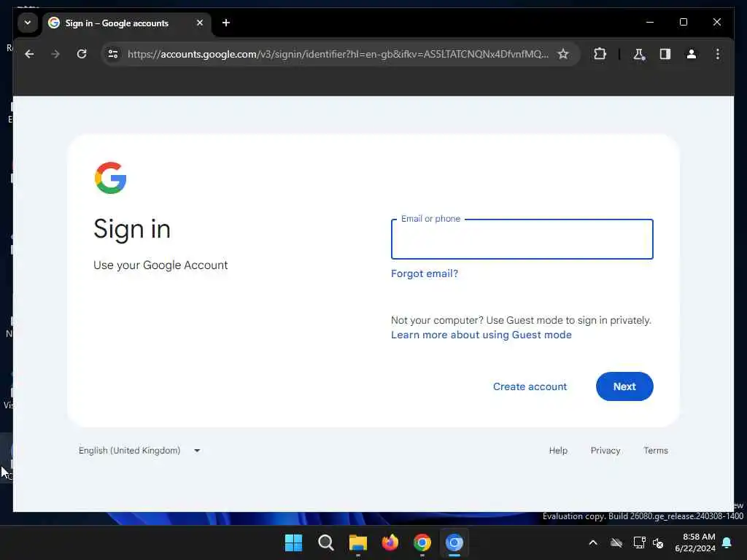The width and height of the screenshot is (747, 560).
Task: Select the Sign in – Google accounts tab
Action: [x=127, y=23]
